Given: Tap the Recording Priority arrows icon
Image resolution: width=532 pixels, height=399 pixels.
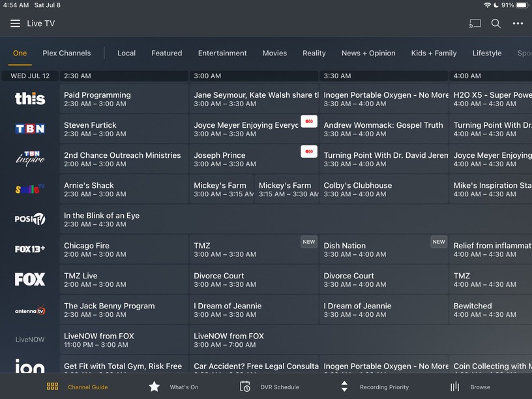Looking at the screenshot, I should coord(344,387).
